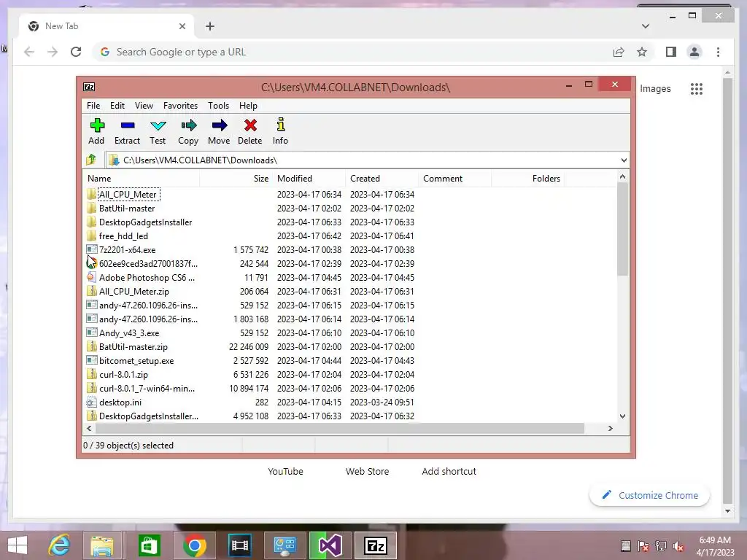Close the New Tab tab

[x=182, y=26]
